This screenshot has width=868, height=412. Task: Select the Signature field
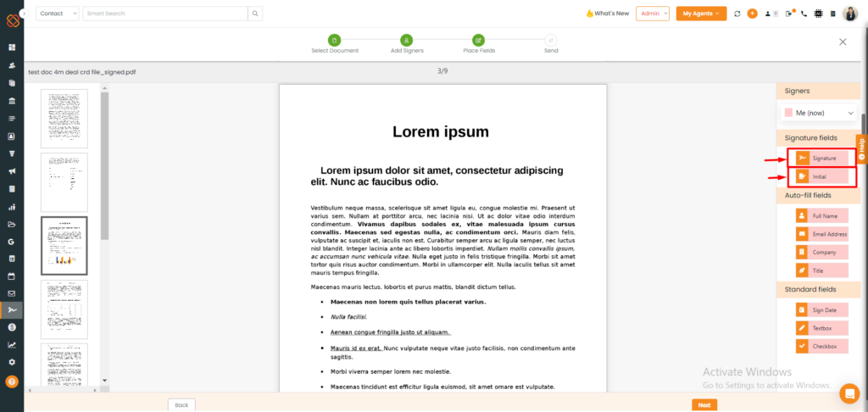click(821, 159)
